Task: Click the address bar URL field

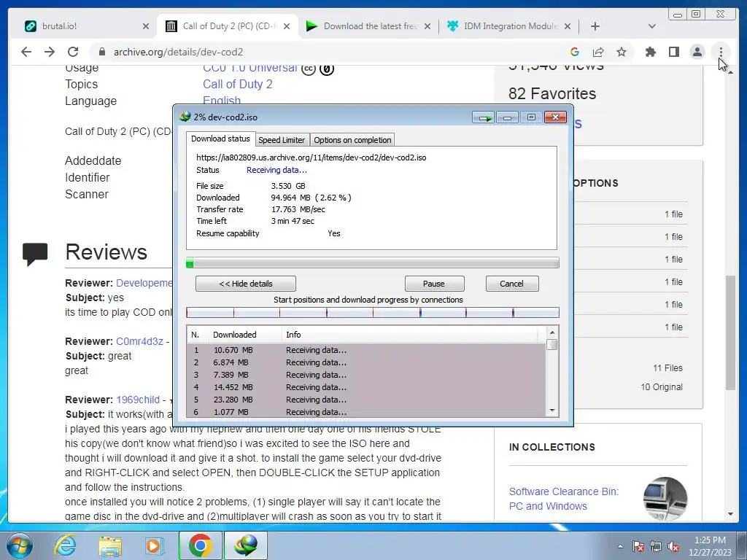Action: pos(329,52)
